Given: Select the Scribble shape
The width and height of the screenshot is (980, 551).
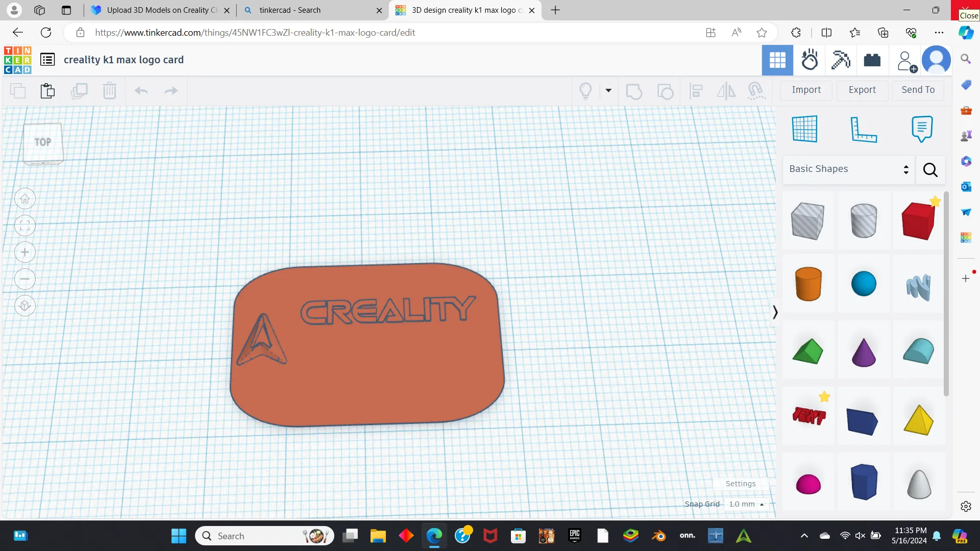Looking at the screenshot, I should 919,287.
